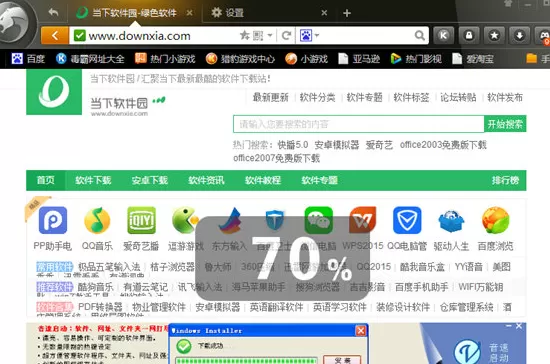Click the 仓库管理系统 link
The width and height of the screenshot is (550, 364).
click(x=466, y=307)
